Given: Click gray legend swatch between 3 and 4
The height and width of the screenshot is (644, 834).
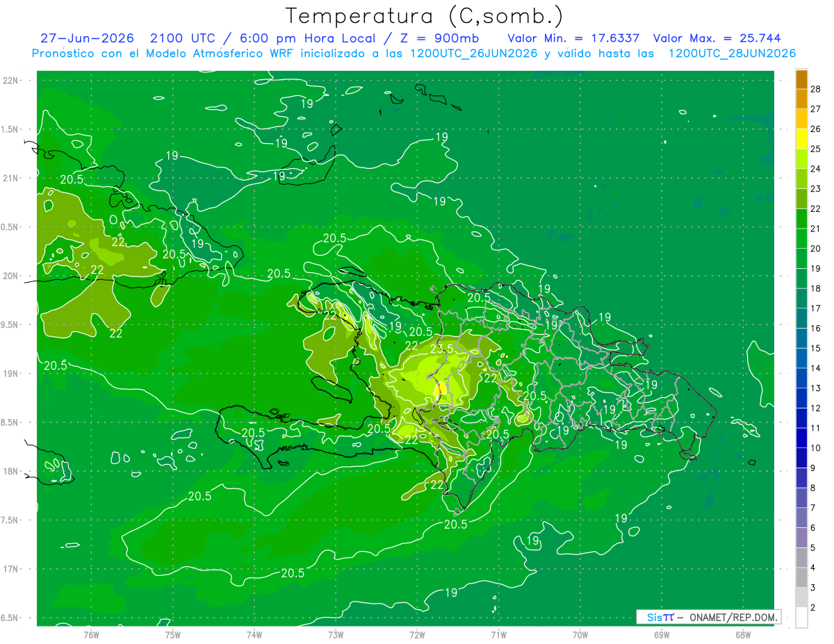Looking at the screenshot, I should tap(801, 577).
